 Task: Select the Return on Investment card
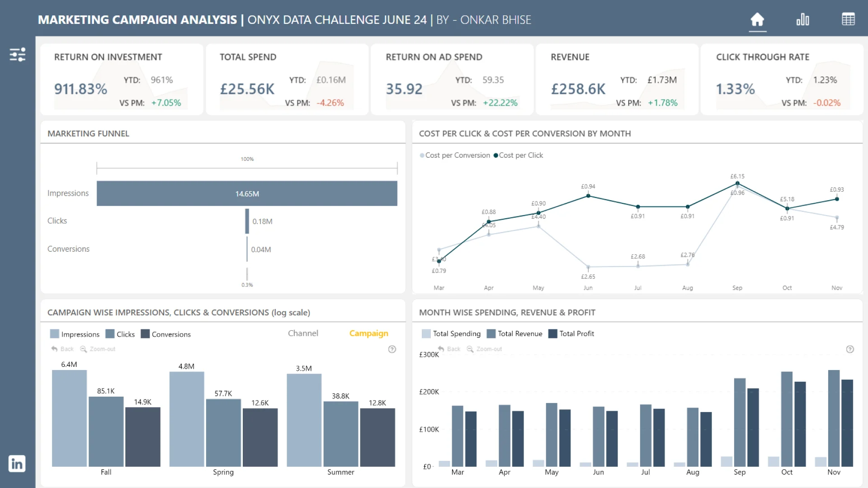[121, 79]
